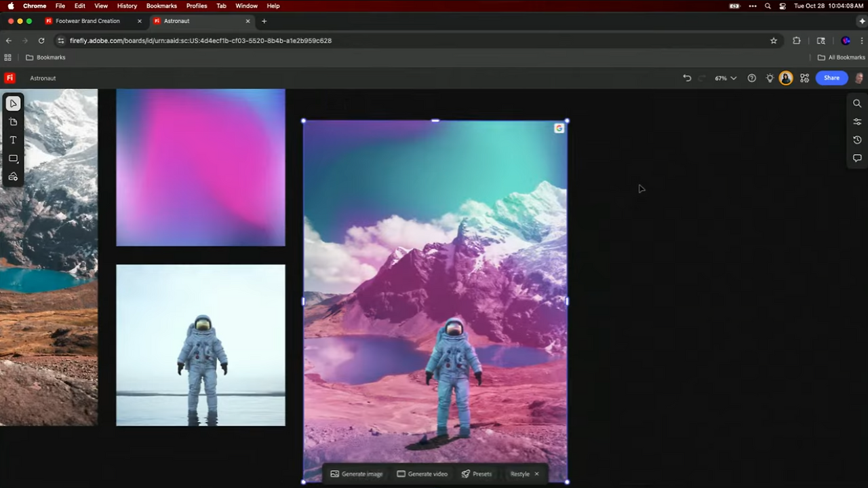
Task: Open the Window menu
Action: pyautogui.click(x=246, y=5)
